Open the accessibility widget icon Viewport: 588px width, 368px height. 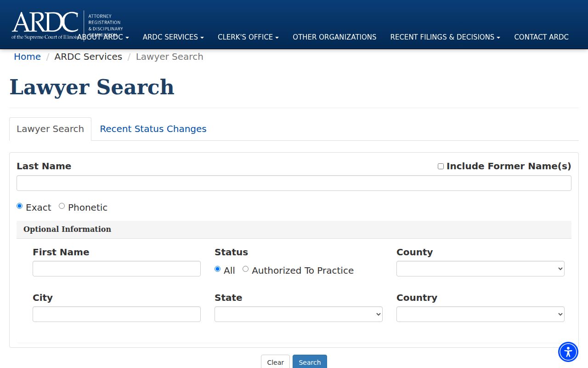[x=568, y=352]
